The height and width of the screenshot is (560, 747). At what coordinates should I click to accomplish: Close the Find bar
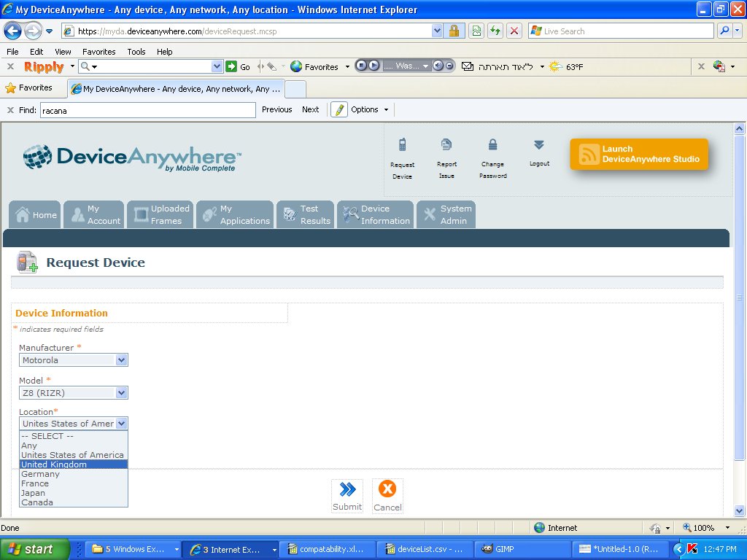click(10, 110)
